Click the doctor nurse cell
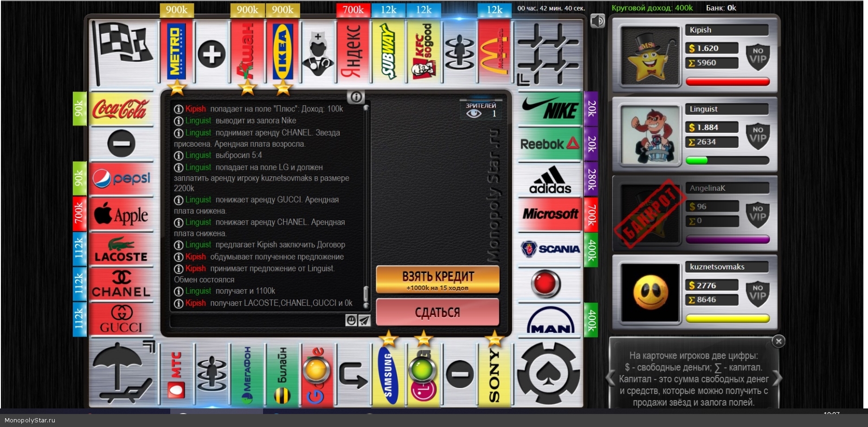Viewport: 868px width, 427px height. click(317, 54)
